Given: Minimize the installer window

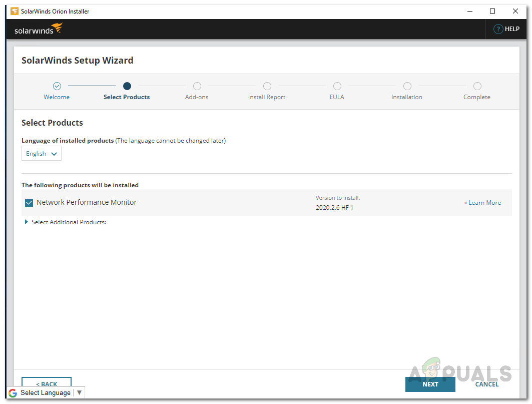Looking at the screenshot, I should [470, 11].
